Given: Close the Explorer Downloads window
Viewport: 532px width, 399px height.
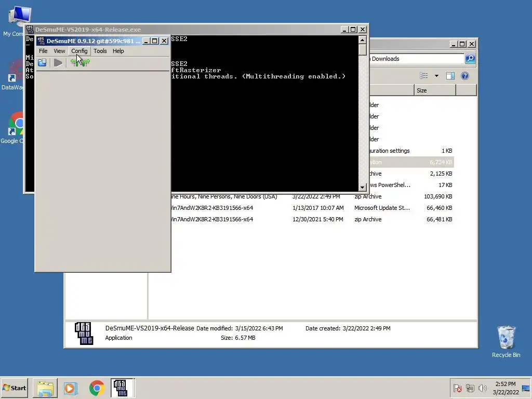Looking at the screenshot, I should pos(472,44).
